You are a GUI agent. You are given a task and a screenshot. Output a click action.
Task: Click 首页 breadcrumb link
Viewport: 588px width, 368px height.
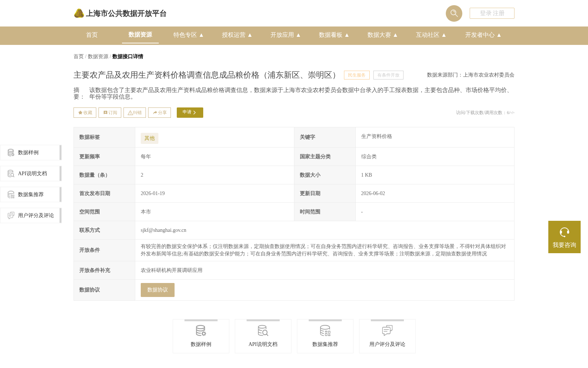click(79, 56)
